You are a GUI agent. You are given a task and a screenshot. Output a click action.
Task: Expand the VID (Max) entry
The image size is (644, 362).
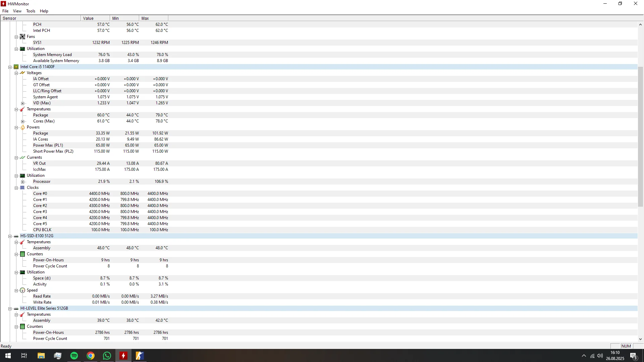tap(22, 103)
